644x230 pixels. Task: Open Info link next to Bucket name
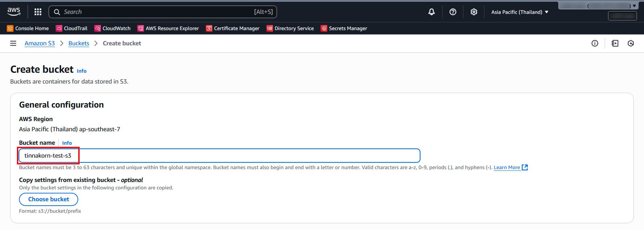pos(67,143)
